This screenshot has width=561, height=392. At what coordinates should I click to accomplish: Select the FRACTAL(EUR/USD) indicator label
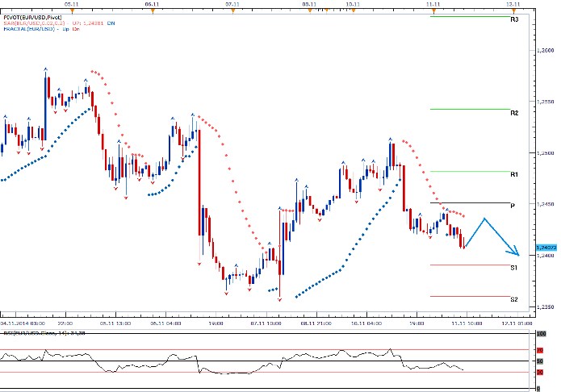pos(31,31)
